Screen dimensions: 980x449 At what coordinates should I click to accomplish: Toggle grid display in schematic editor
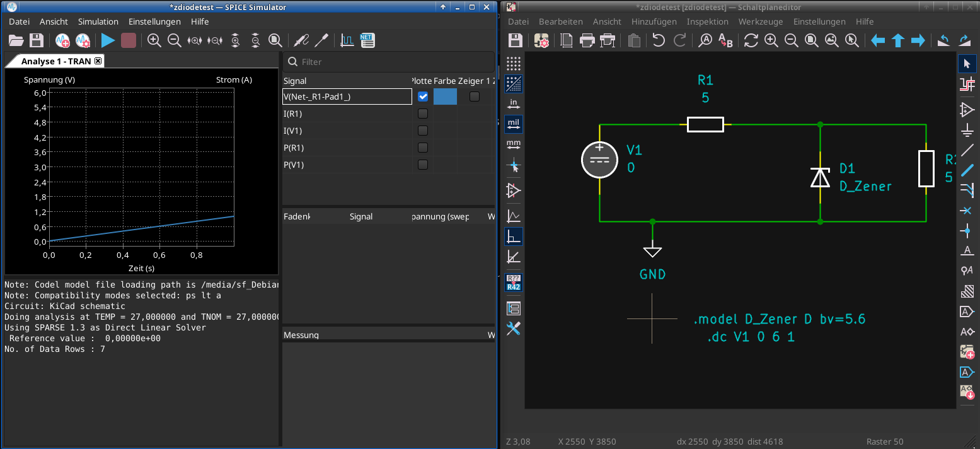point(514,64)
